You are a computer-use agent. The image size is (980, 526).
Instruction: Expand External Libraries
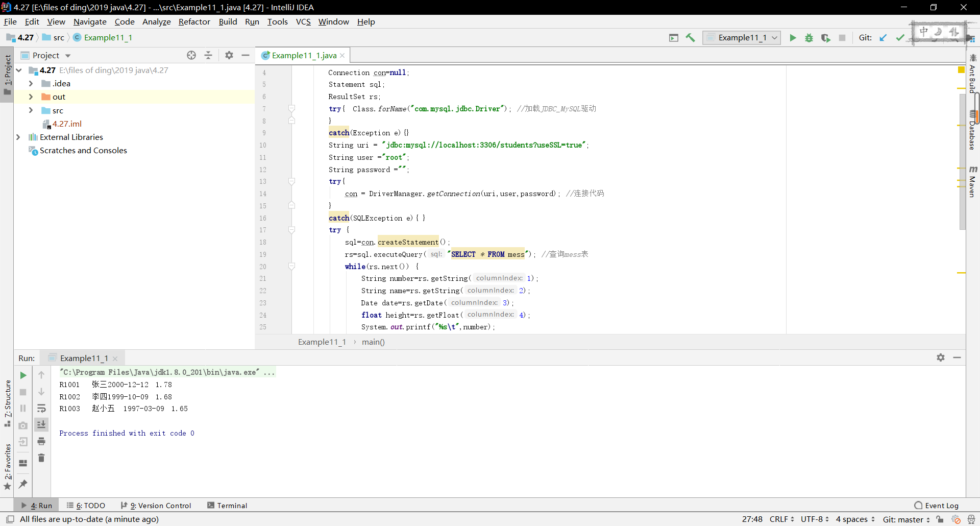(18, 137)
